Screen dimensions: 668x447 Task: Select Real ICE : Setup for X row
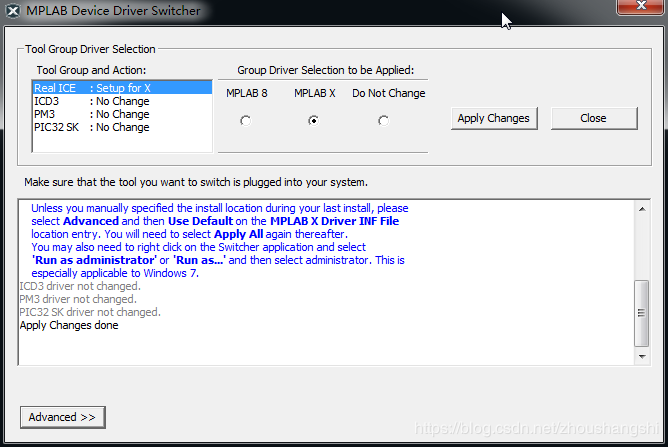click(x=122, y=88)
